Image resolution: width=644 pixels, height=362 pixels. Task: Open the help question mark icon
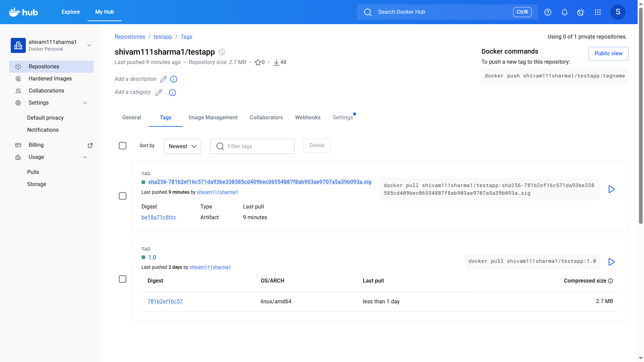tap(548, 12)
